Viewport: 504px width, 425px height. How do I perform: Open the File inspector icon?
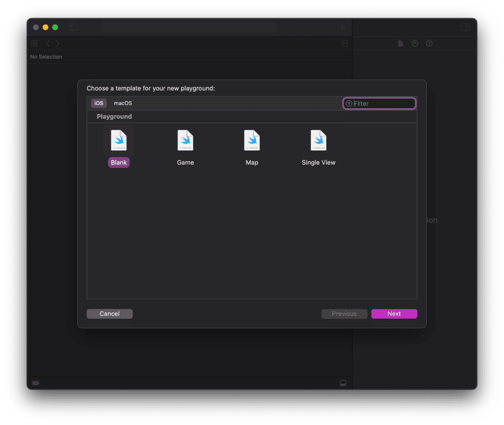coord(401,43)
